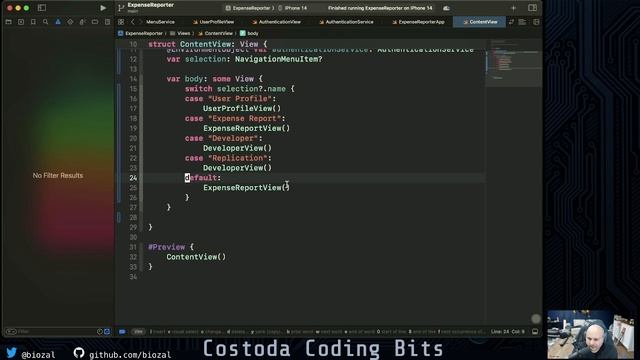
Task: Select the ContentView tab
Action: click(480, 22)
